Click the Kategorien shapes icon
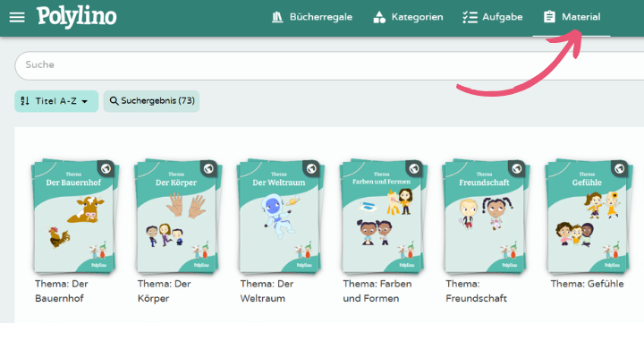The image size is (644, 358). coord(379,17)
